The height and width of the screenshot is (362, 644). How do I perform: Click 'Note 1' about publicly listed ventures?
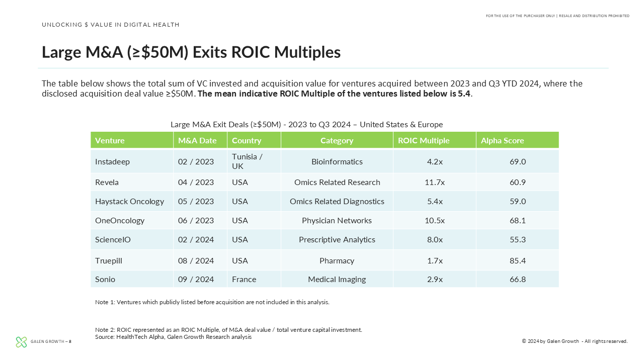[x=212, y=302]
